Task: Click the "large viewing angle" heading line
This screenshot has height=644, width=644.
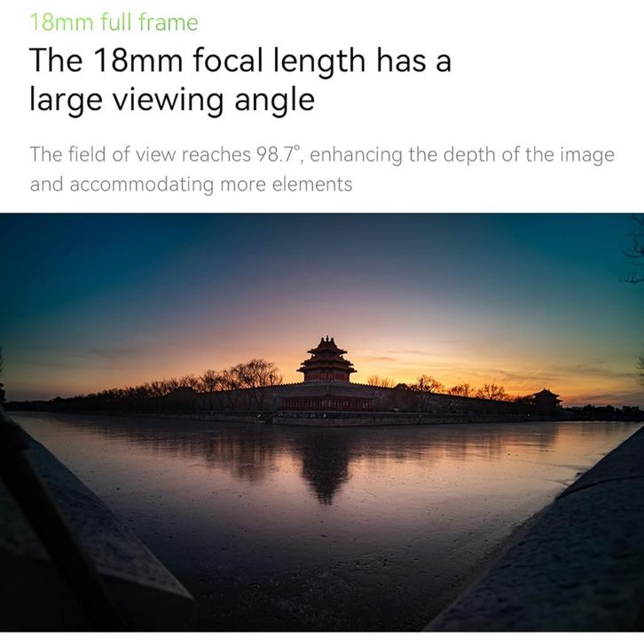Action: (172, 99)
